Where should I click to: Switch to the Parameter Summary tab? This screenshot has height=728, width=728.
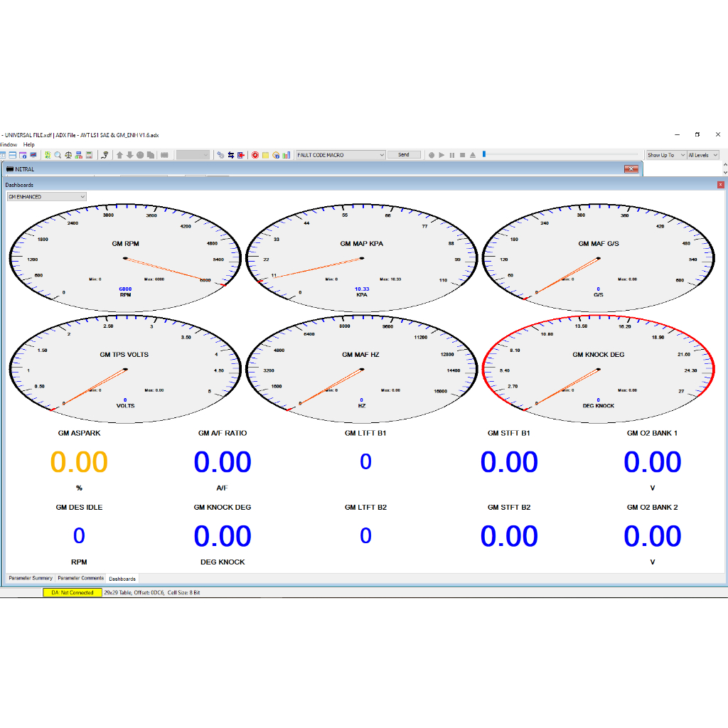tap(31, 578)
